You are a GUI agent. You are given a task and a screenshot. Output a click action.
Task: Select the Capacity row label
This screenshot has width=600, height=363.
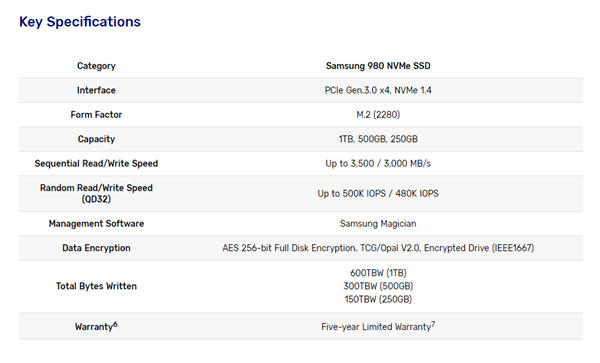pyautogui.click(x=96, y=139)
